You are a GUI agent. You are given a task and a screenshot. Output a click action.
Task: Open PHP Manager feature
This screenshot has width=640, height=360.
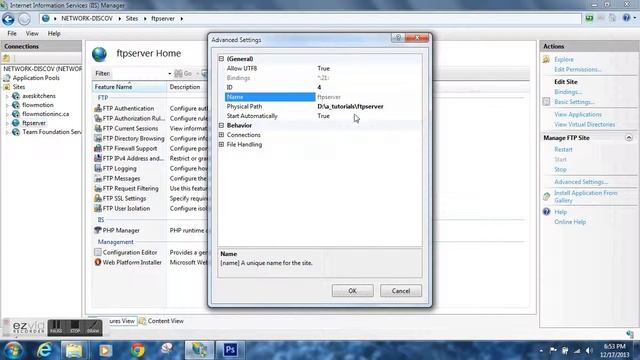[117, 230]
